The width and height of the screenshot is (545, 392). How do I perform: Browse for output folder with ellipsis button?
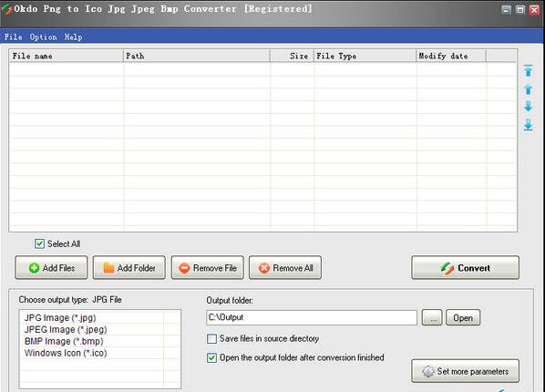pyautogui.click(x=432, y=317)
